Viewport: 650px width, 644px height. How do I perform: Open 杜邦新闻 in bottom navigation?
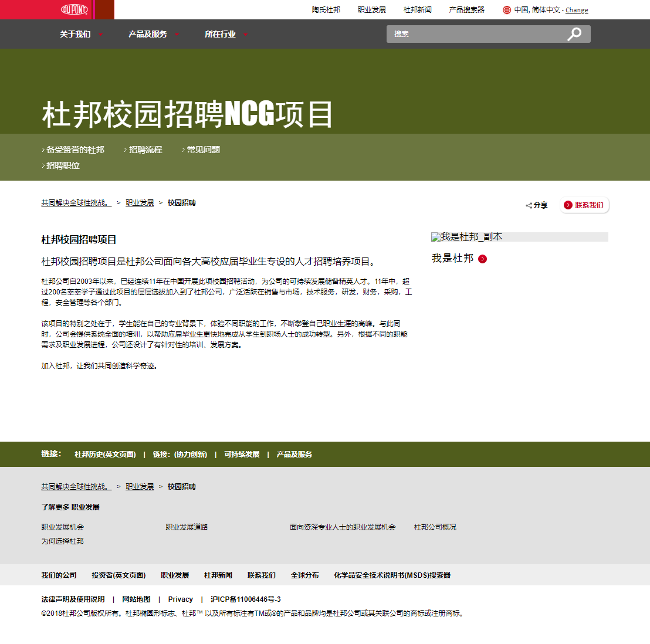[218, 575]
